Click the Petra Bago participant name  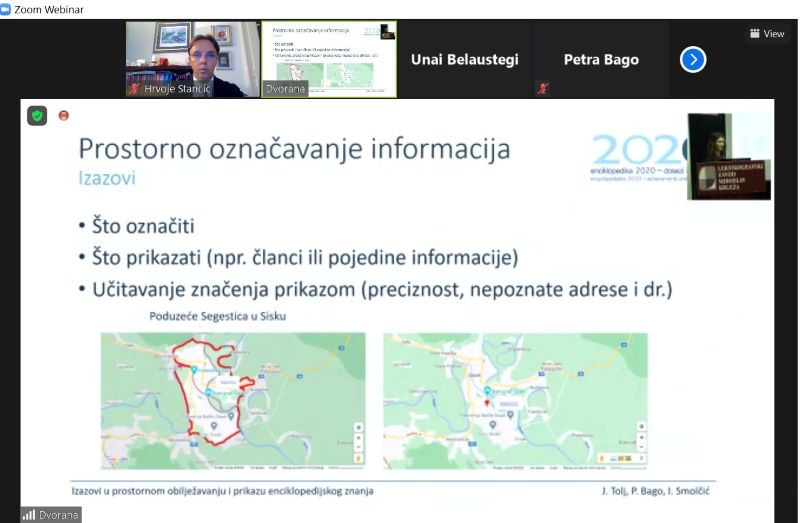click(601, 60)
